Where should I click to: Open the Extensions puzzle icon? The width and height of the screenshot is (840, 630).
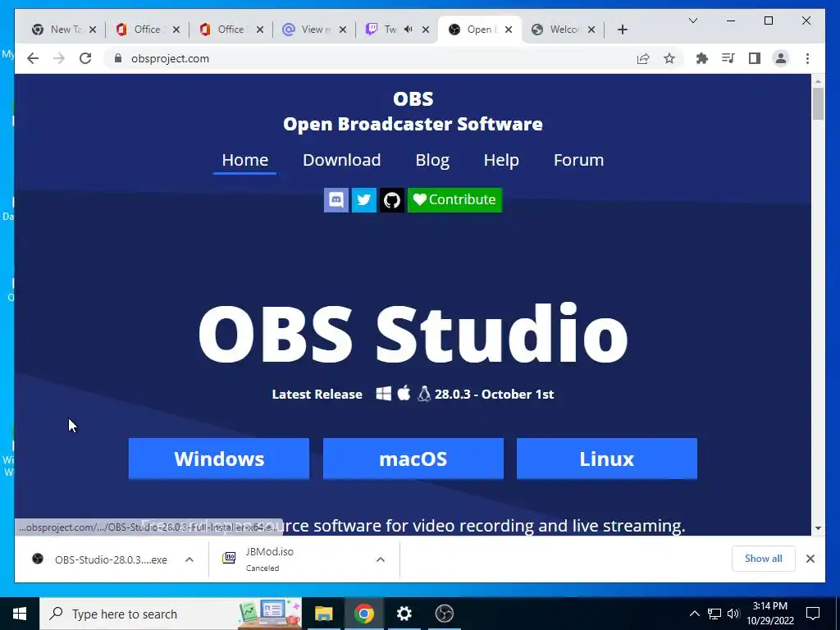click(702, 58)
